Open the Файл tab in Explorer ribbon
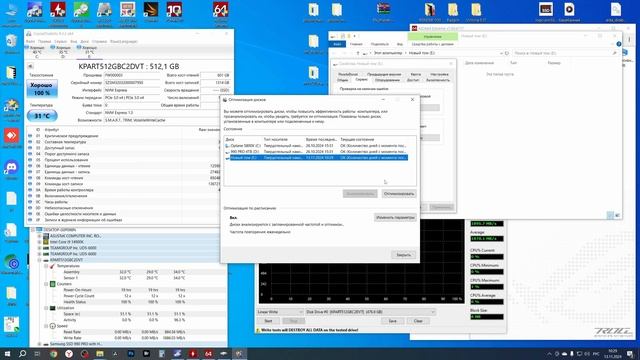640x360 pixels. tap(337, 44)
